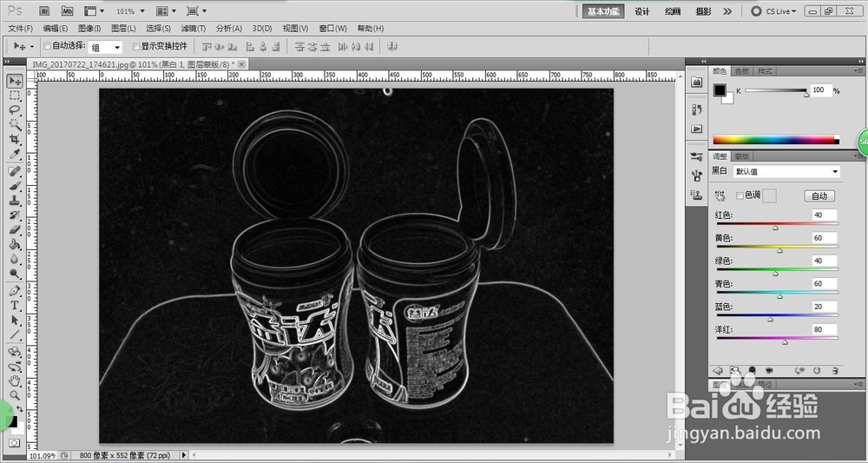
Task: Open the 组 auto-select dropdown
Action: pyautogui.click(x=105, y=48)
